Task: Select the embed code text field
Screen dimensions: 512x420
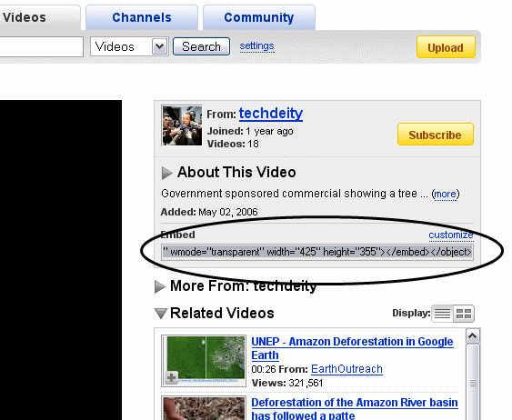Action: [317, 252]
